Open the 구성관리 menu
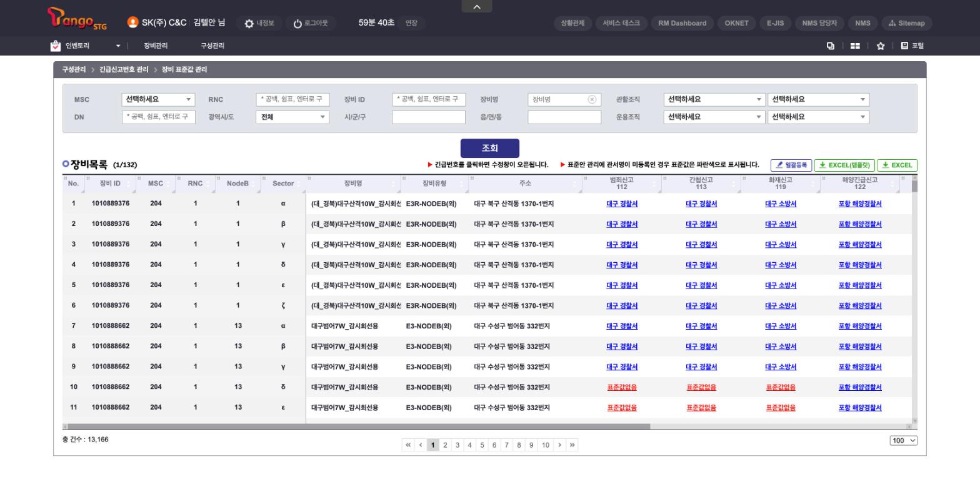The width and height of the screenshot is (980, 482). pyautogui.click(x=212, y=46)
